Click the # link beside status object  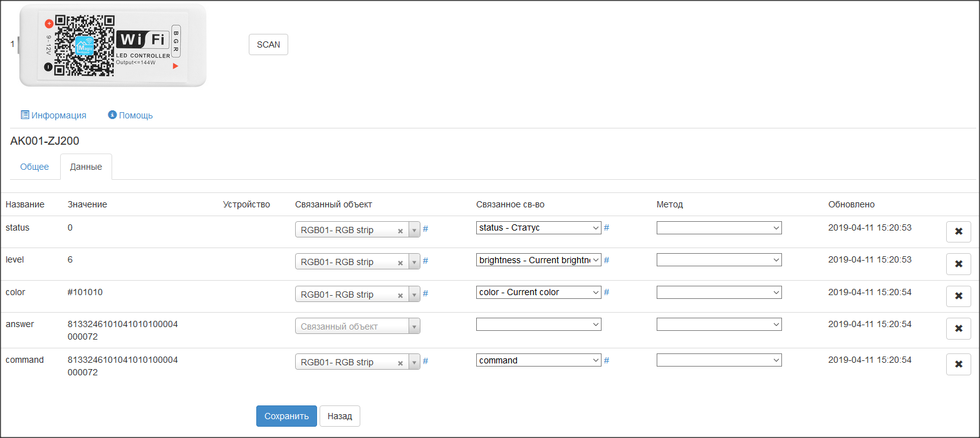coord(425,229)
